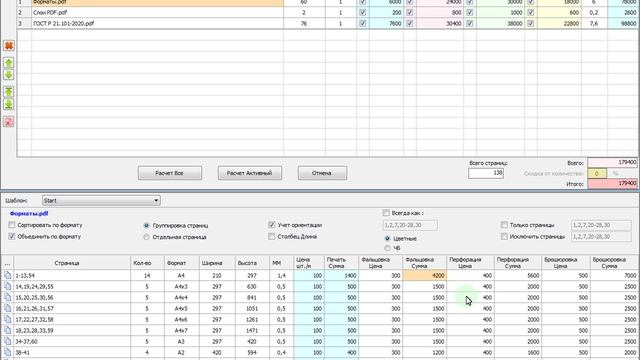Move selected file down one row

point(9,75)
